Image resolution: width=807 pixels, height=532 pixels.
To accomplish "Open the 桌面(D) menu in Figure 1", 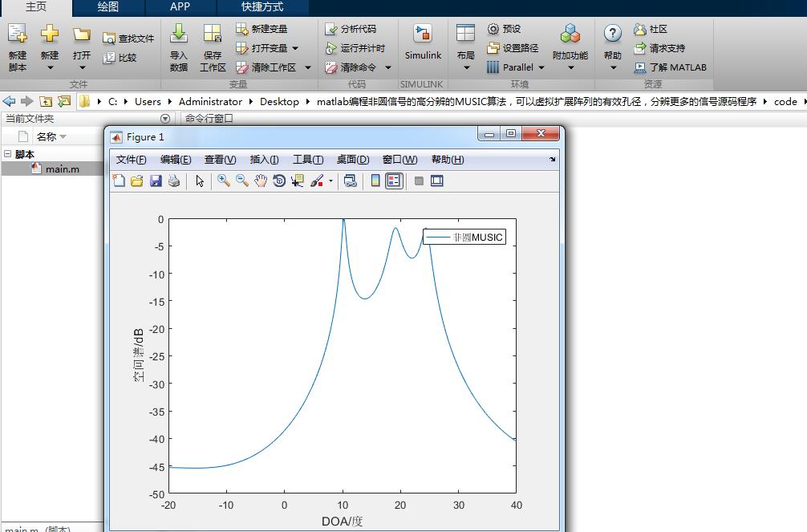I will point(353,160).
